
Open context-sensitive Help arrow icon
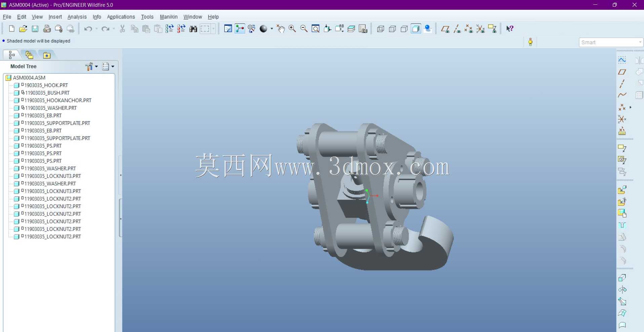(510, 29)
